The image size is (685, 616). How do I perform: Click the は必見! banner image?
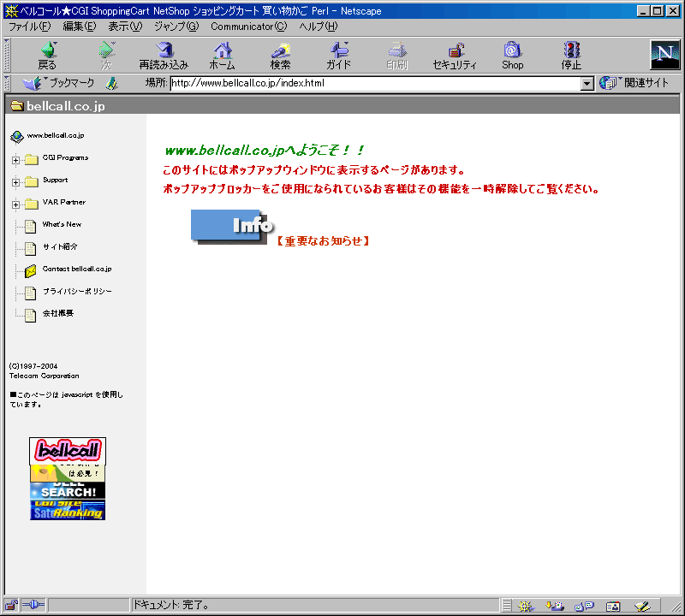coord(68,473)
